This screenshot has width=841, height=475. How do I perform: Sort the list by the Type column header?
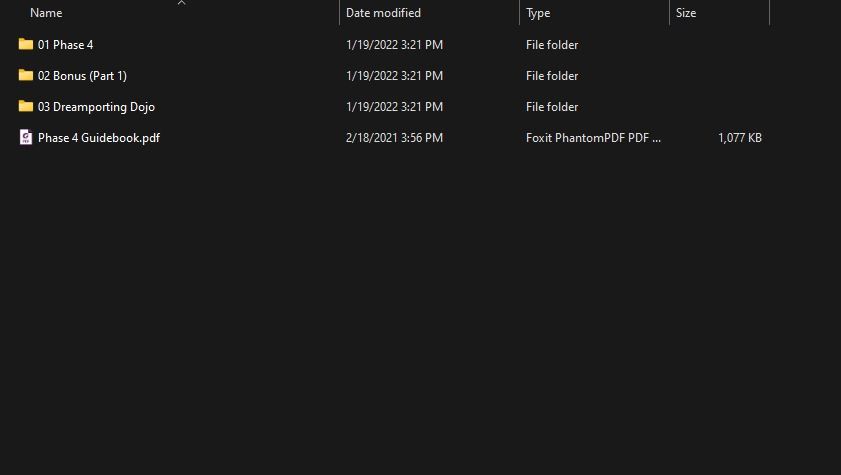(538, 13)
